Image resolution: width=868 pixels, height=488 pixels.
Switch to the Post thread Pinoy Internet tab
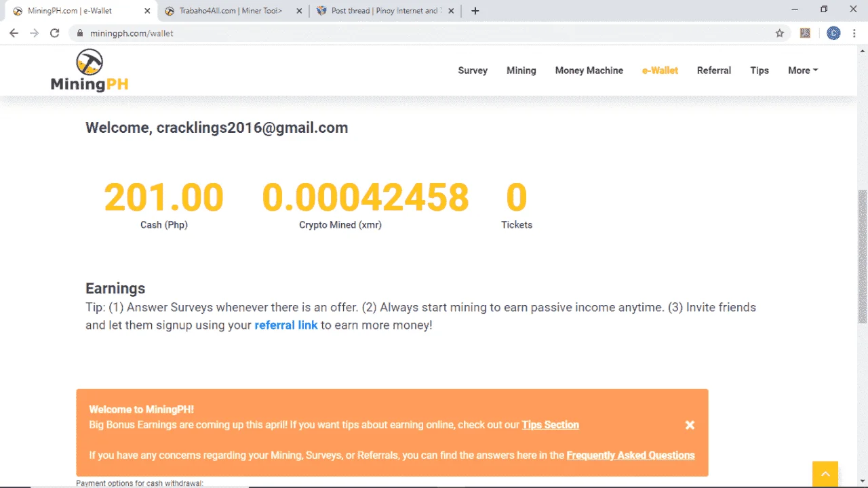click(384, 11)
